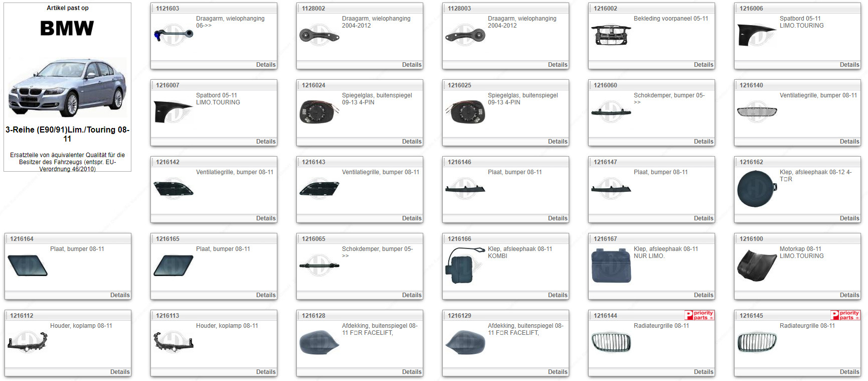868x381 pixels.
Task: Click the blue control arm image for part 1121603
Action: pos(173,35)
